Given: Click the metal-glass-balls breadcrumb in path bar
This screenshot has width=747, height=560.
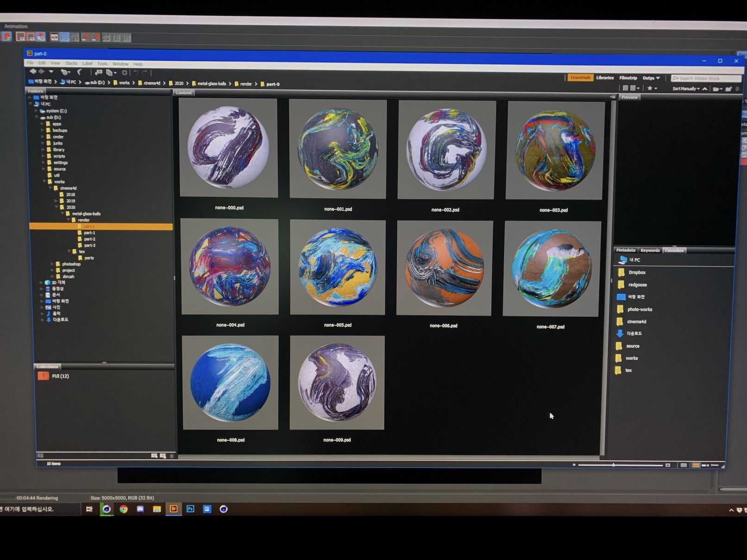Looking at the screenshot, I should (x=212, y=84).
